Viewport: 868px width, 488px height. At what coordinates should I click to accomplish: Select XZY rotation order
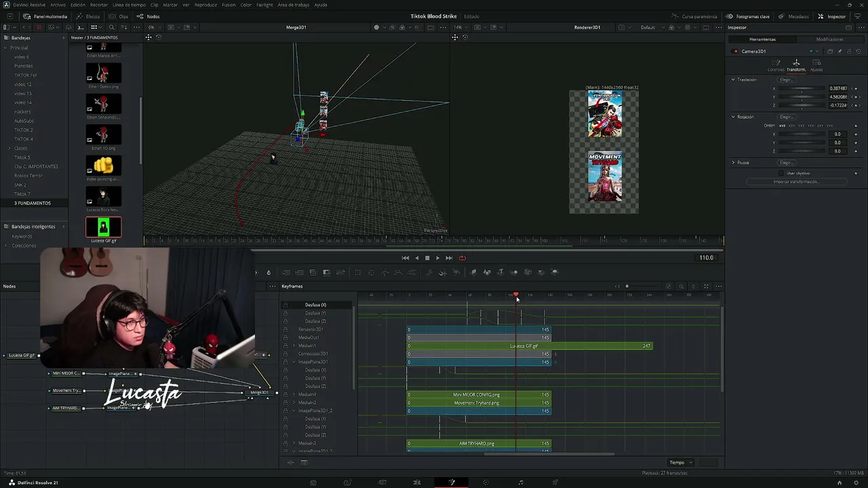(792, 125)
